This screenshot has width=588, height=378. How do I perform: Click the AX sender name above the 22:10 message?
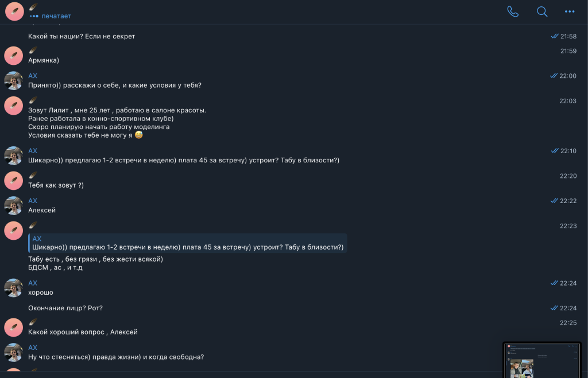[x=33, y=151]
